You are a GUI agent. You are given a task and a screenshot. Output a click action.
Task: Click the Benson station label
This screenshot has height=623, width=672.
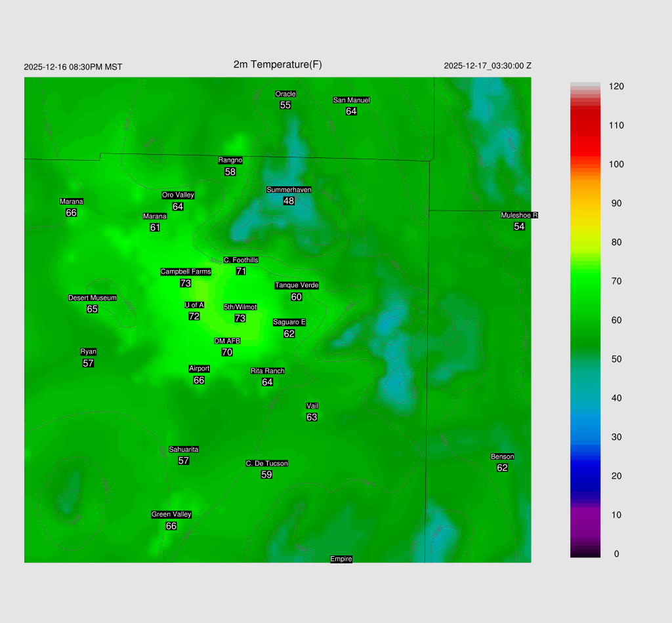(x=502, y=456)
